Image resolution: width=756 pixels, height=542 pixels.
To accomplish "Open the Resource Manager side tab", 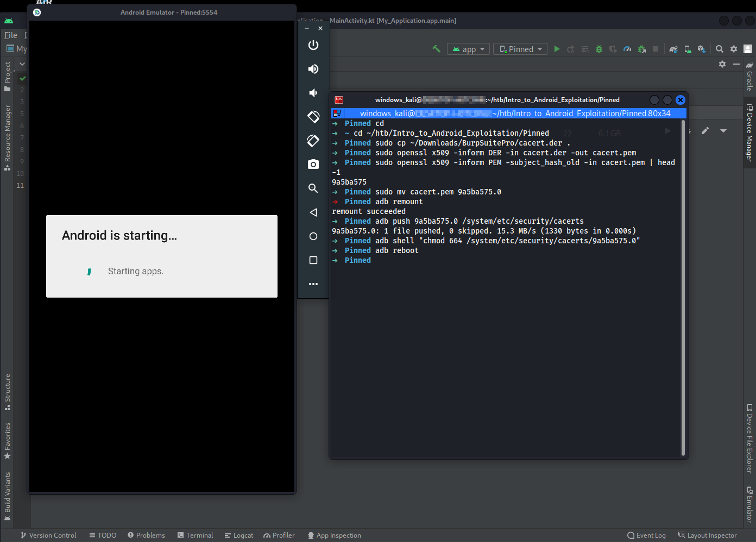I will [8, 138].
